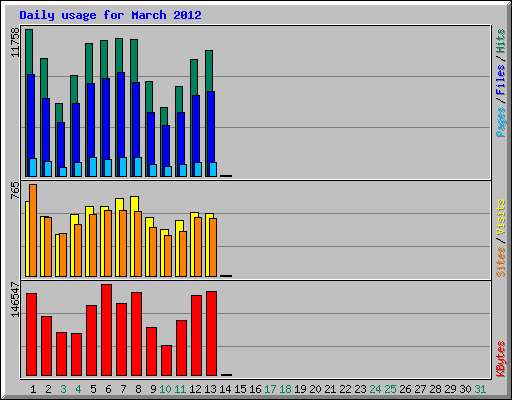512x400 pixels.
Task: Click the green 'Hits' legend label
Action: pos(500,41)
